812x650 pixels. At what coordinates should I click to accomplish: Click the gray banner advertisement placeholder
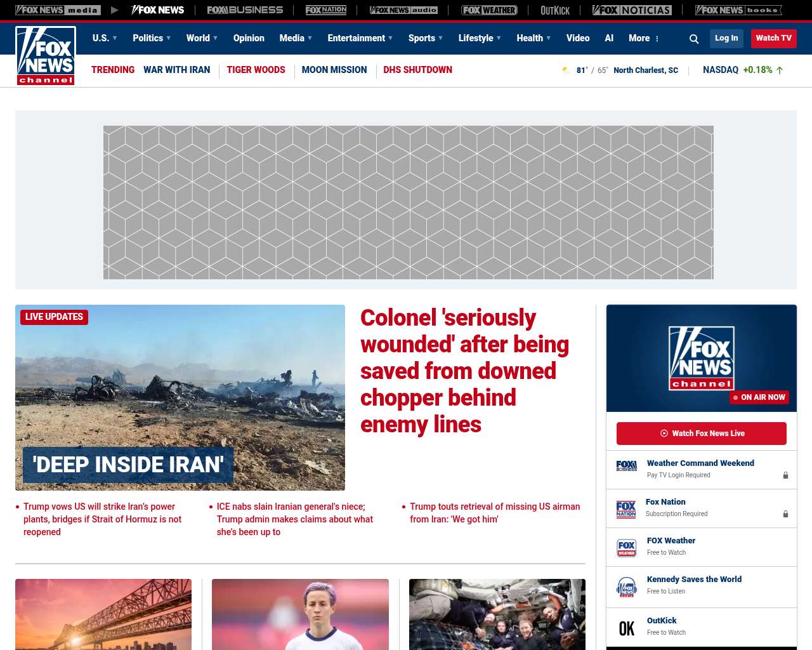coord(409,202)
